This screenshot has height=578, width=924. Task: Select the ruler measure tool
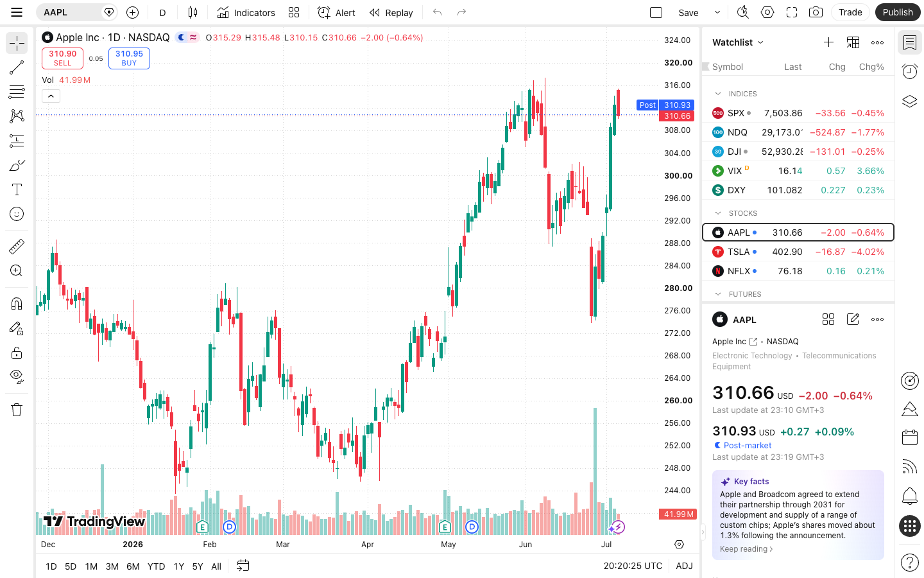click(x=17, y=246)
